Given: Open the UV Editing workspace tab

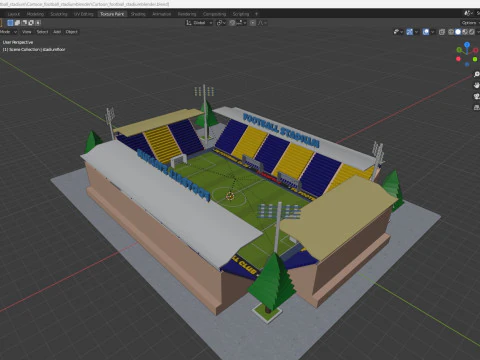Looking at the screenshot, I should pyautogui.click(x=83, y=14).
